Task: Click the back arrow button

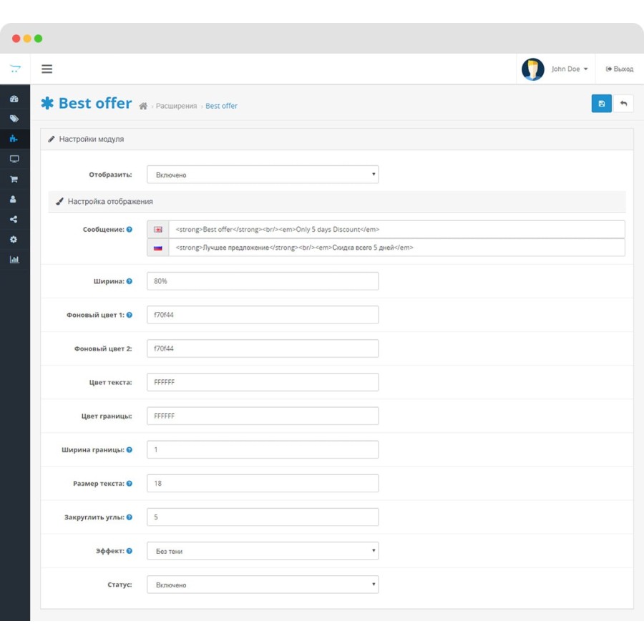Action: (x=623, y=104)
